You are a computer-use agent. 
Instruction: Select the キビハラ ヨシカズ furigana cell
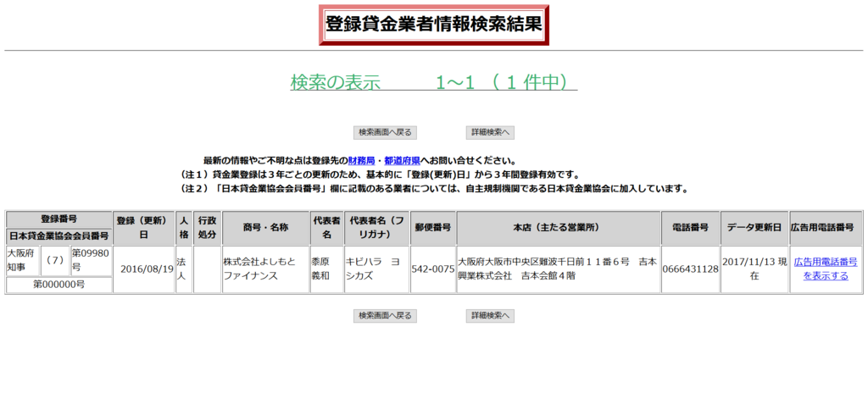tap(376, 269)
